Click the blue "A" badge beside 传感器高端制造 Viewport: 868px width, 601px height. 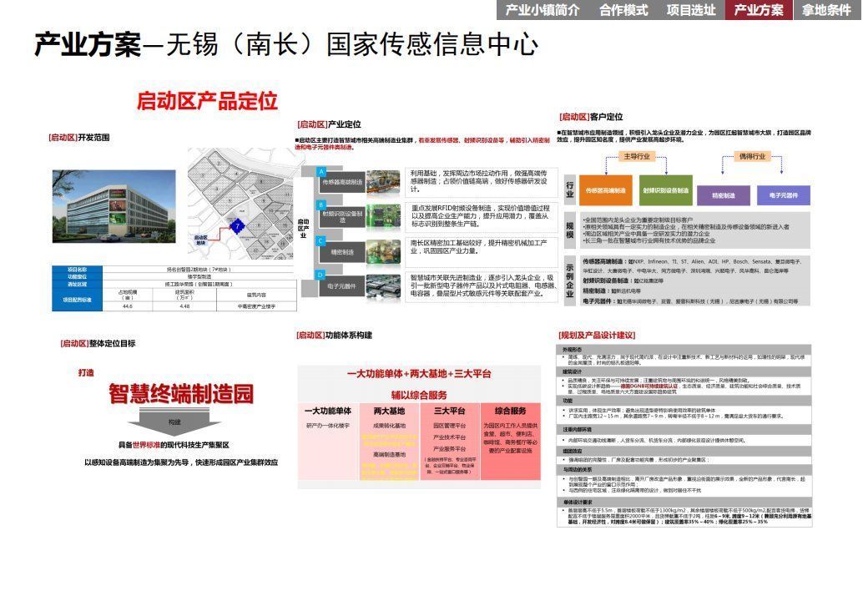pos(321,170)
